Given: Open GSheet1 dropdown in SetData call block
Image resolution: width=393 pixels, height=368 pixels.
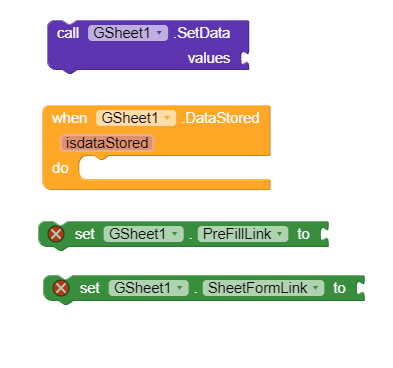Looking at the screenshot, I should pyautogui.click(x=128, y=33).
